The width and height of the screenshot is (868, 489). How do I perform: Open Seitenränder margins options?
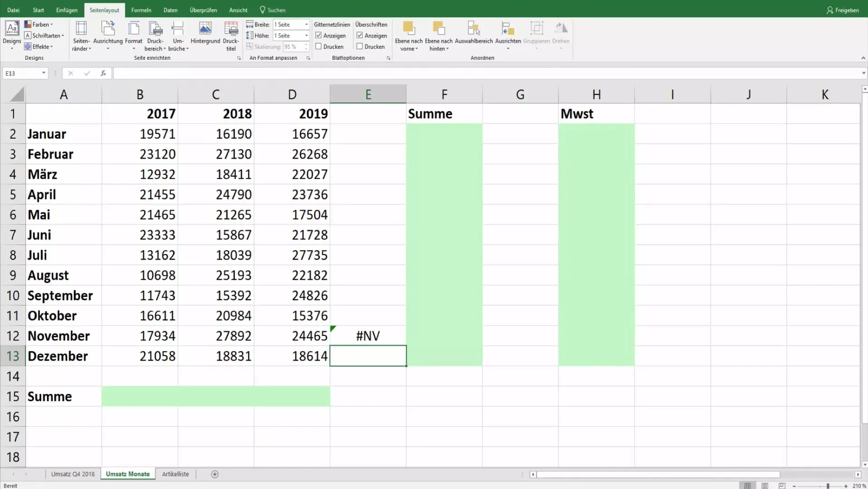point(81,36)
